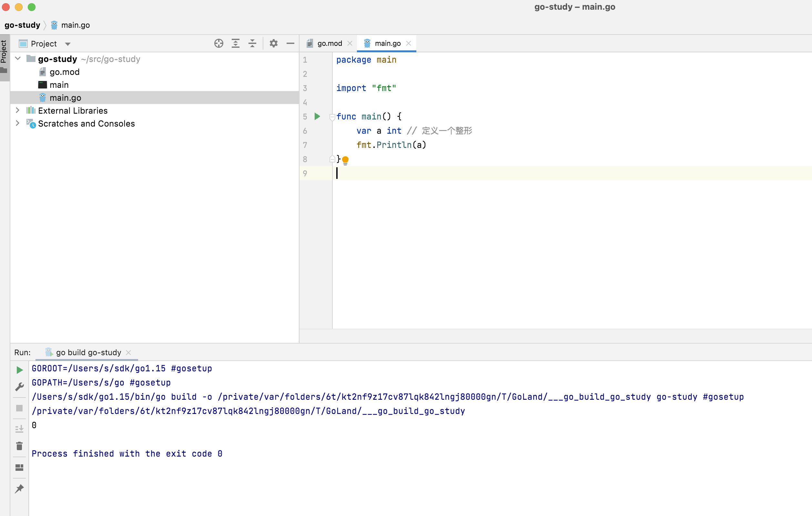Rerun go build with green play button

pyautogui.click(x=20, y=370)
